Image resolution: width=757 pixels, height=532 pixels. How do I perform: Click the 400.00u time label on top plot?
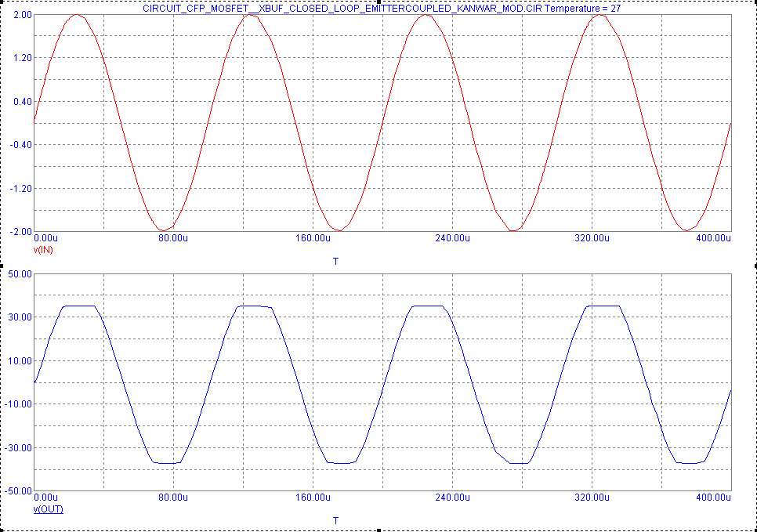click(714, 238)
